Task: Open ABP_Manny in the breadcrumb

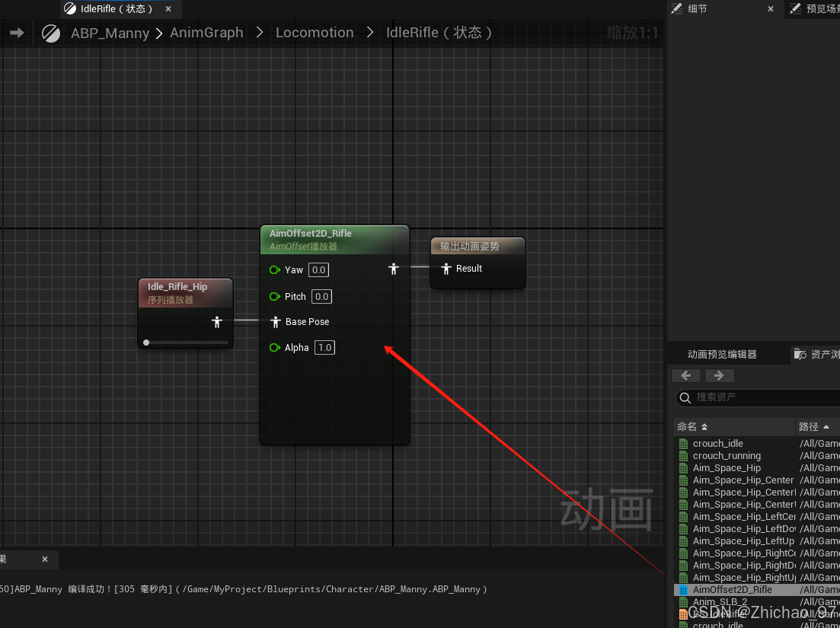Action: 110,33
